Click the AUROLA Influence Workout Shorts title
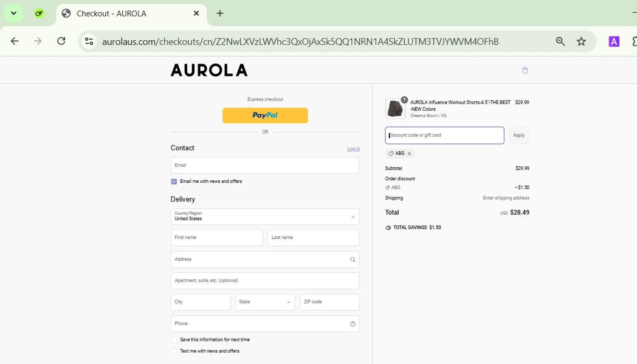The width and height of the screenshot is (637, 364). [460, 106]
